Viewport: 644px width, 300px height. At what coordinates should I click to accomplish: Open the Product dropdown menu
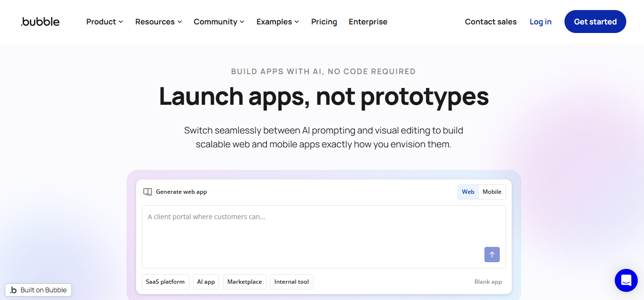click(104, 22)
